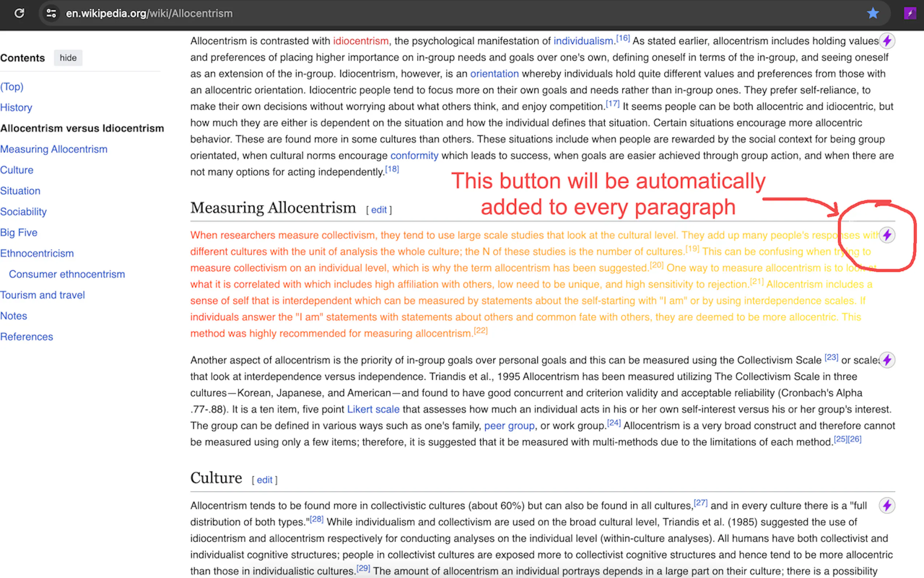Click lightning button beside idiocentrism paragraph
This screenshot has height=578, width=924.
click(887, 40)
